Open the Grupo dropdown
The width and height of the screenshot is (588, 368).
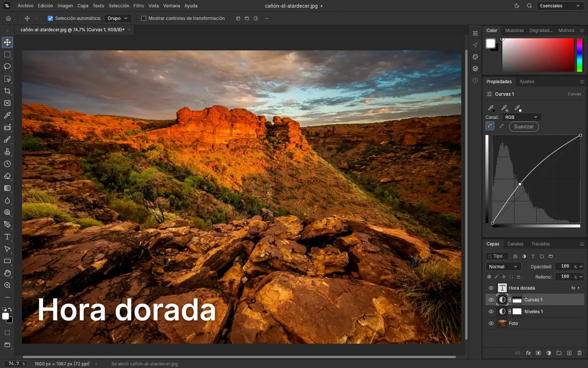(118, 18)
